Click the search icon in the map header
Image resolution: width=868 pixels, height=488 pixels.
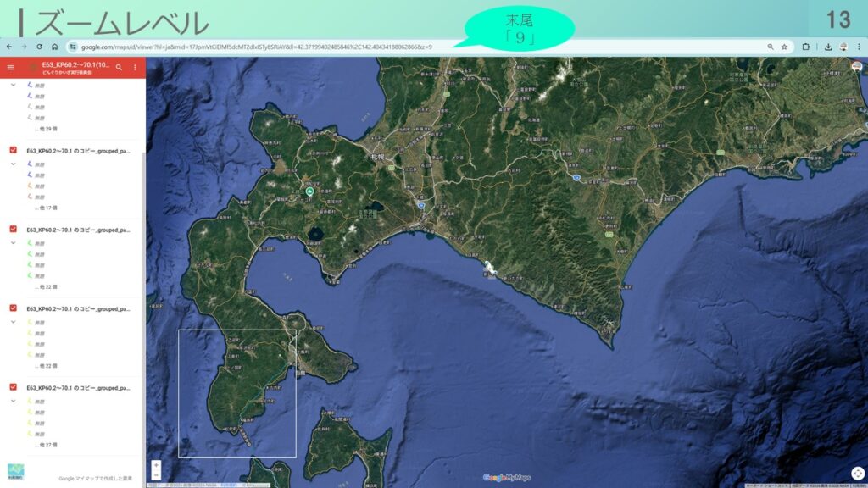pyautogui.click(x=120, y=67)
